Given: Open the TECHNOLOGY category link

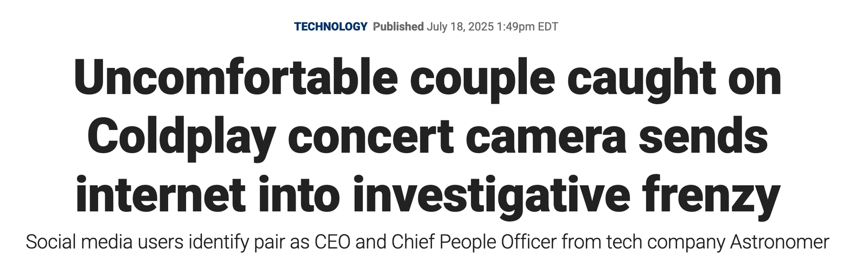Looking at the screenshot, I should point(331,26).
